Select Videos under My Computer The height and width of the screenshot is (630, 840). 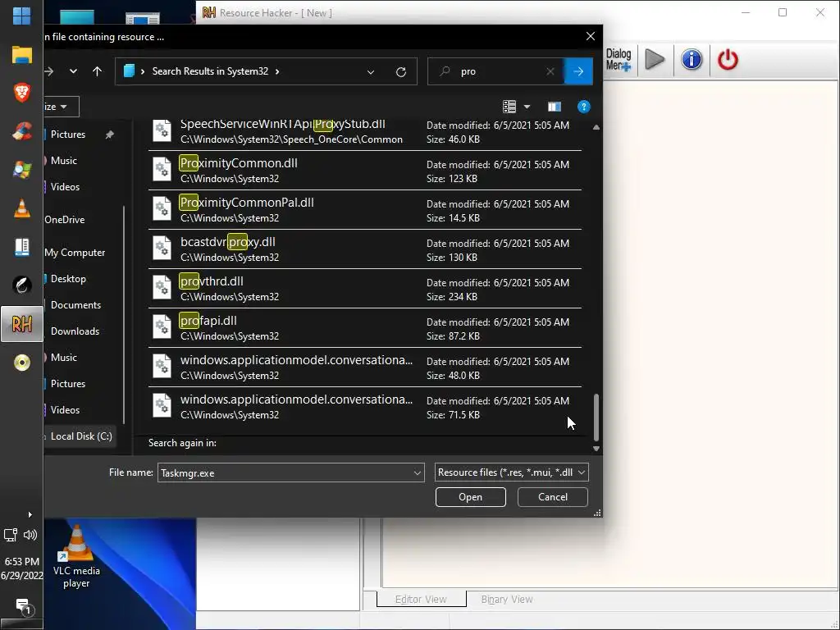click(x=65, y=410)
